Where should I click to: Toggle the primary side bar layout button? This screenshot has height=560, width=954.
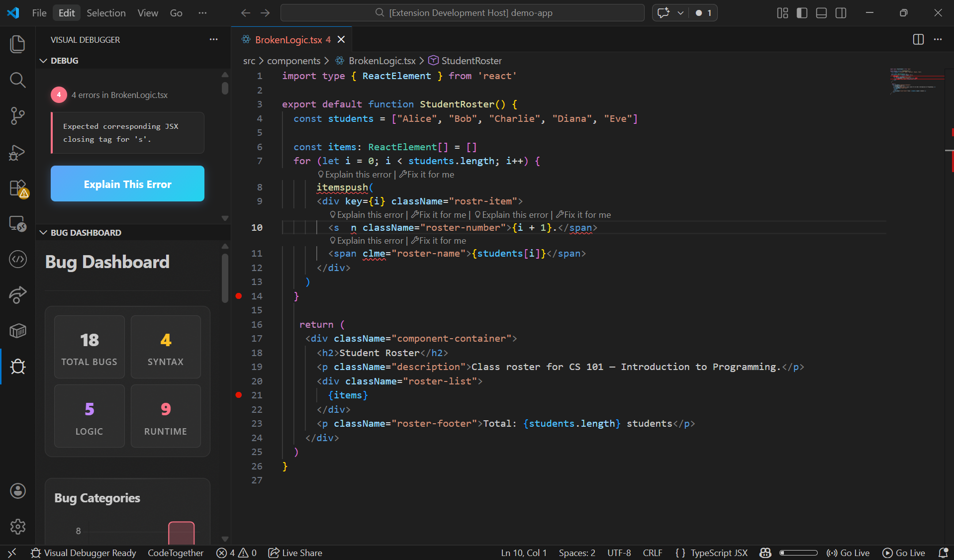click(802, 13)
